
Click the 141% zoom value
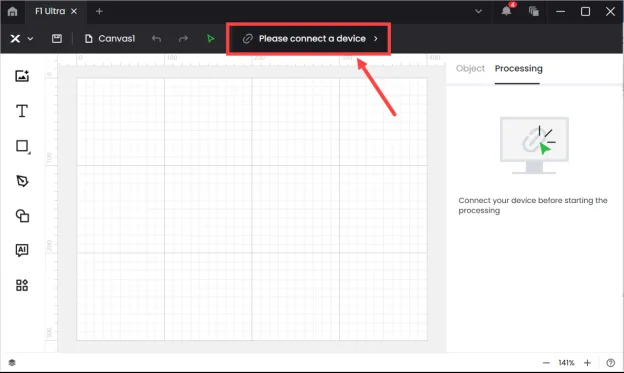566,363
